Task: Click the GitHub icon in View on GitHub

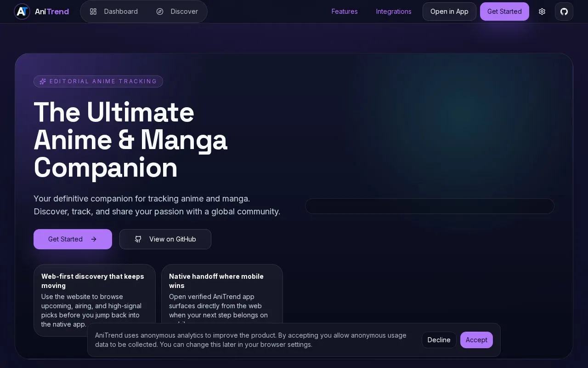Action: click(x=138, y=239)
